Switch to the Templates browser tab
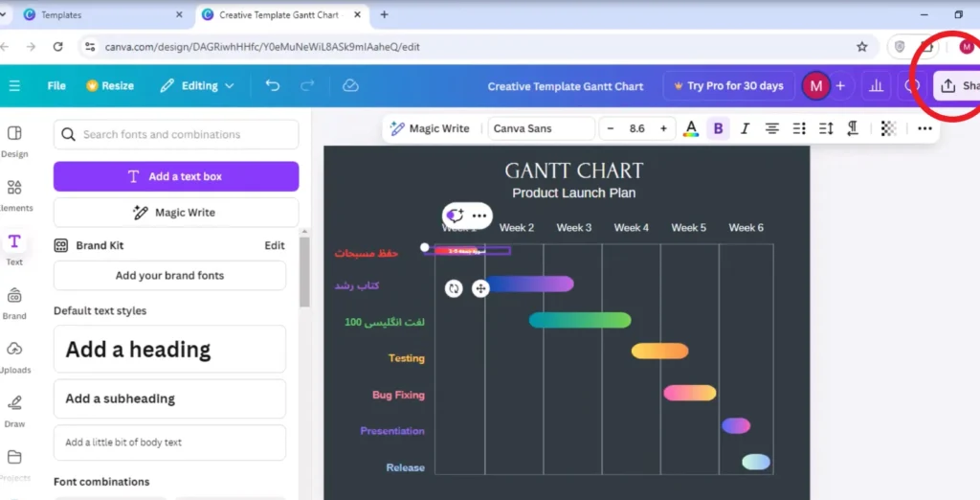This screenshot has height=500, width=980. click(x=100, y=15)
